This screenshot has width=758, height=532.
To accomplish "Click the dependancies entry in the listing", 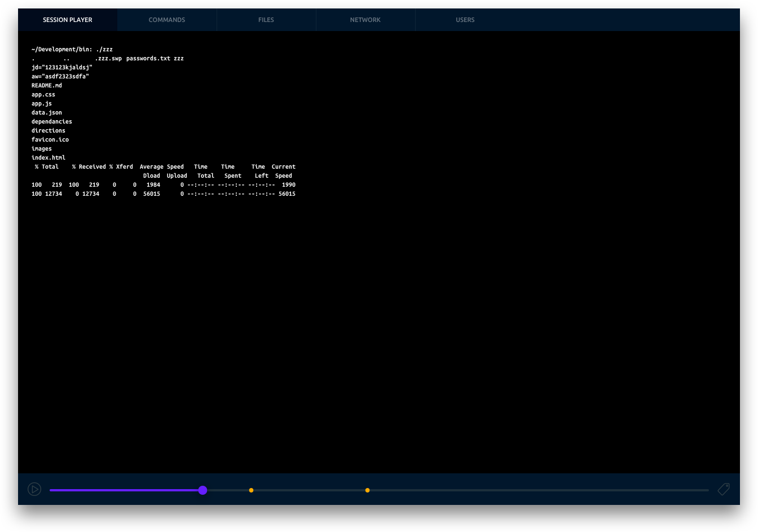I will tap(52, 122).
